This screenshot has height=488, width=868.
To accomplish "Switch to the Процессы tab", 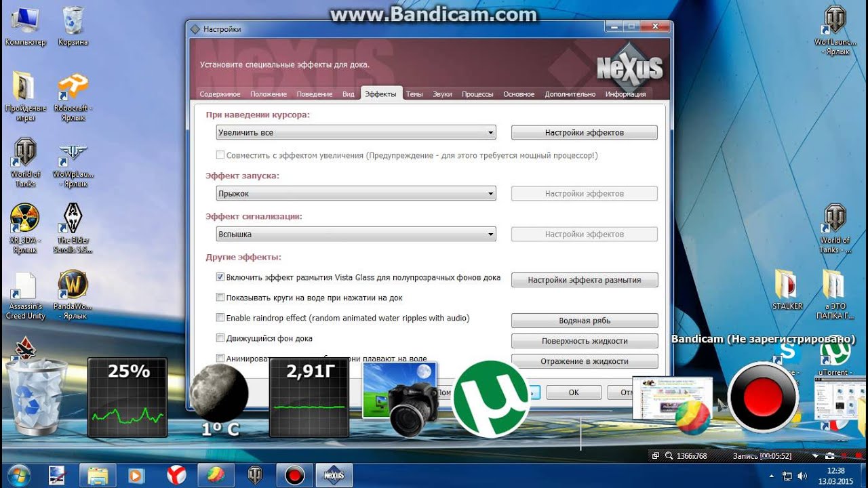I will coord(477,94).
